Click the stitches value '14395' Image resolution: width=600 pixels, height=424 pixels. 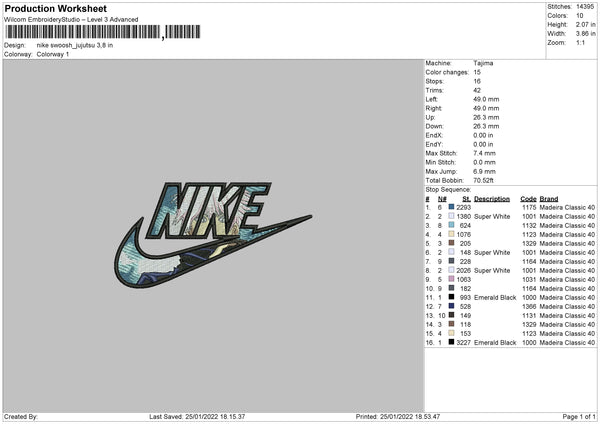(x=585, y=7)
